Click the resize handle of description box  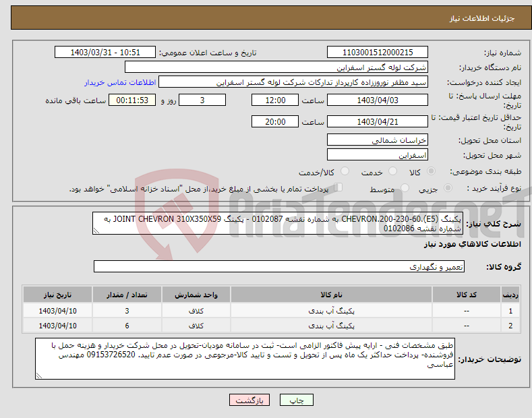click(96, 231)
